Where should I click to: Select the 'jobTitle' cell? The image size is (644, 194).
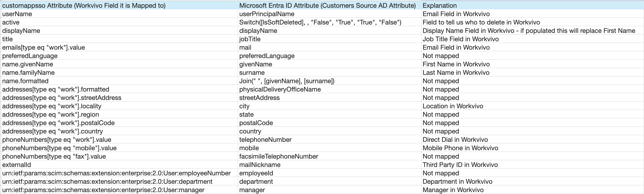[x=250, y=39]
